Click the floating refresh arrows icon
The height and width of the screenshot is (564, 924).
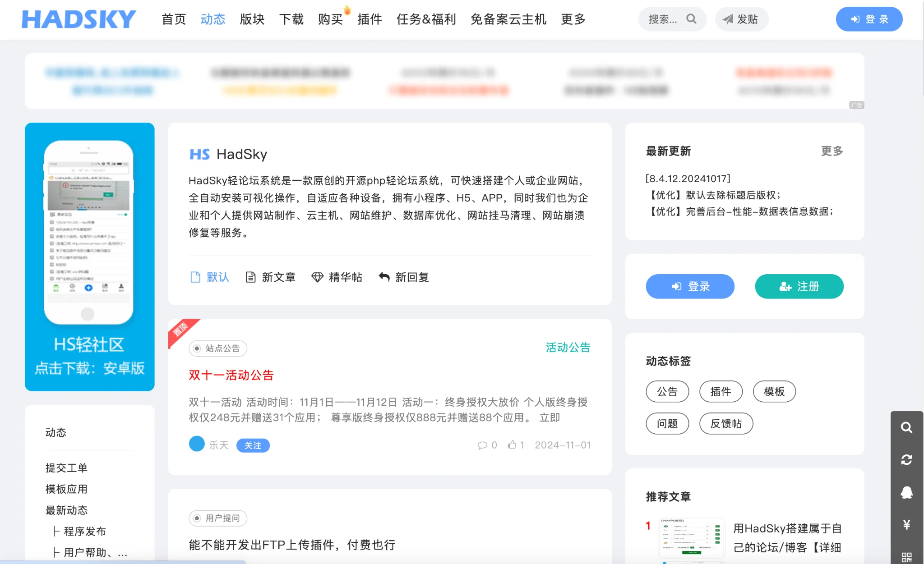pos(906,460)
